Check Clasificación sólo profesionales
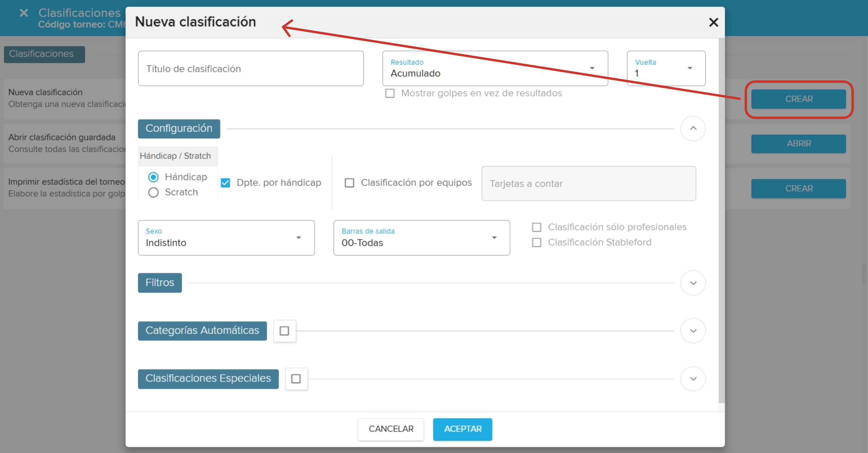This screenshot has height=453, width=868. [537, 227]
